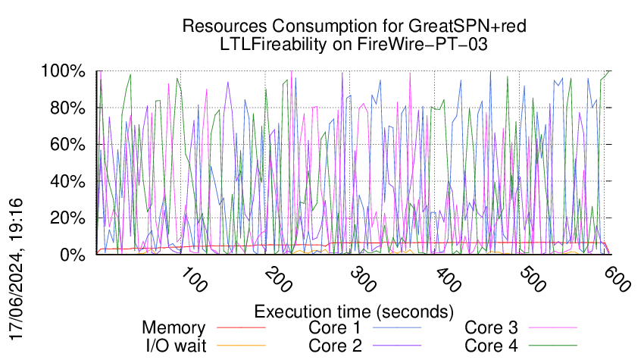This screenshot has height=360, width=644.
Task: Click the timestamp '17/06/2024, 19:16'
Action: (16, 270)
